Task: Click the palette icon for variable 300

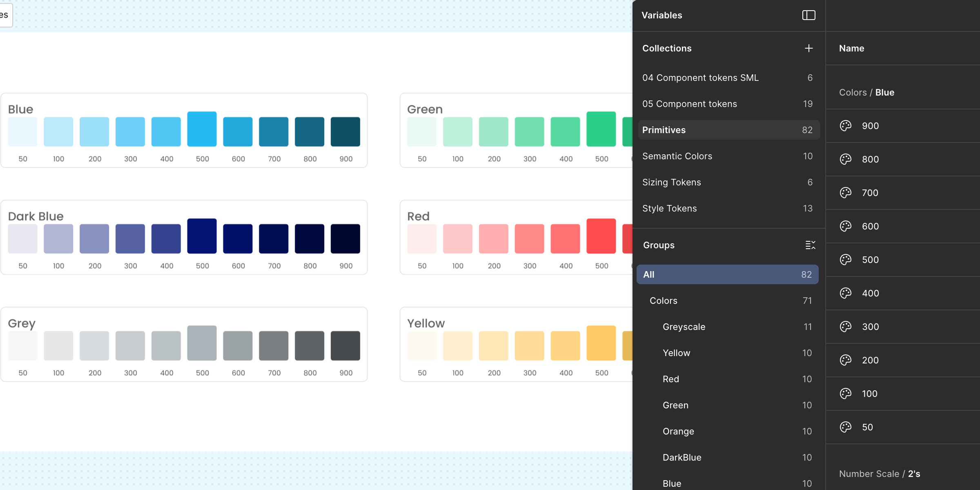Action: pyautogui.click(x=846, y=327)
